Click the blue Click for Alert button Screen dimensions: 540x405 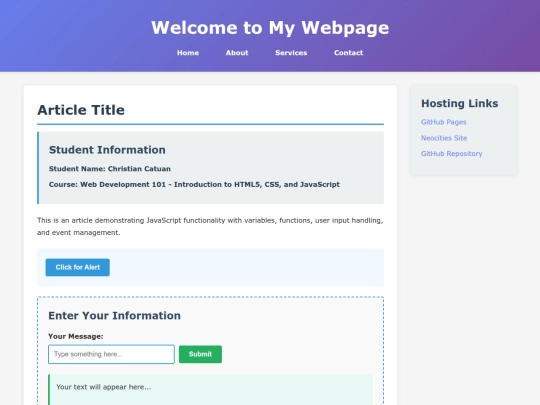(77, 267)
